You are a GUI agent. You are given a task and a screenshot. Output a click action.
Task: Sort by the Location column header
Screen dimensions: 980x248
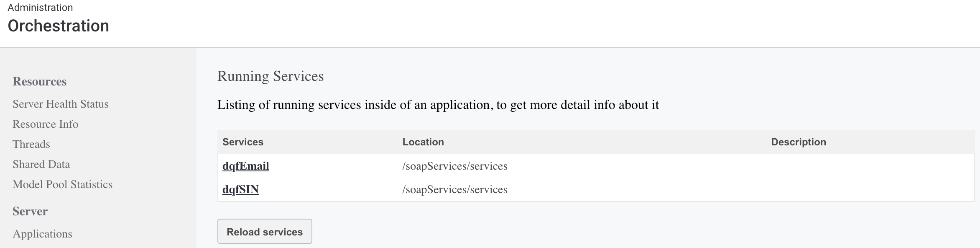(423, 142)
